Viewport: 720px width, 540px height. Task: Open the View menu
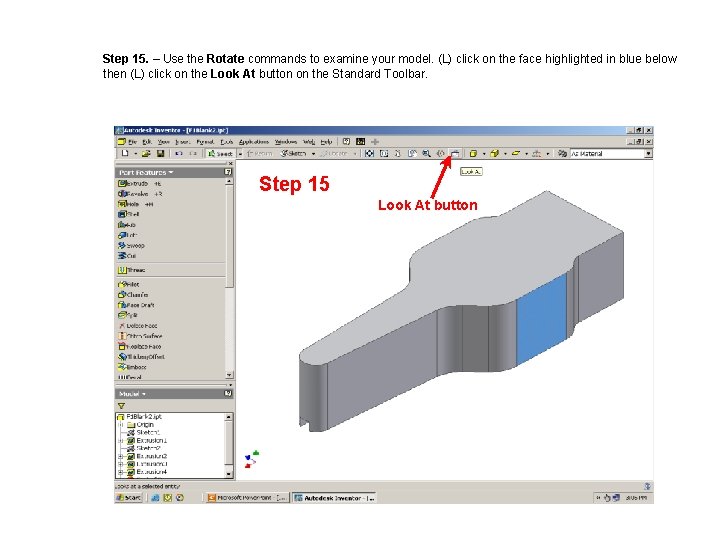(x=163, y=142)
